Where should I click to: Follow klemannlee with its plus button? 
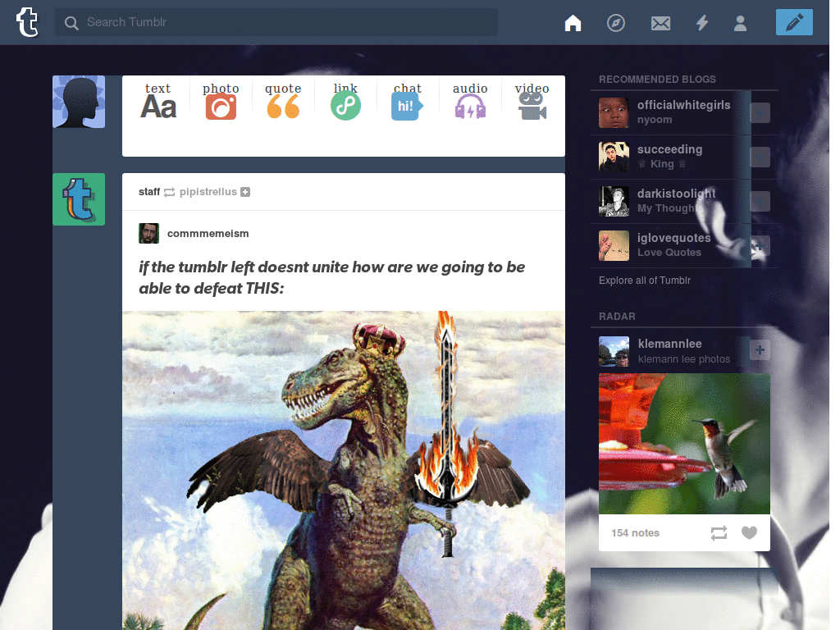(x=760, y=350)
